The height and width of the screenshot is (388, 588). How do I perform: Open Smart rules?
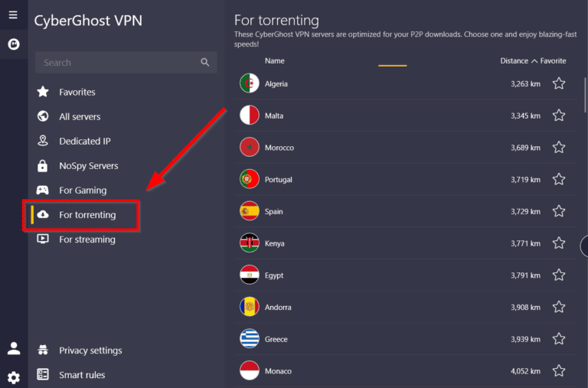click(x=82, y=375)
